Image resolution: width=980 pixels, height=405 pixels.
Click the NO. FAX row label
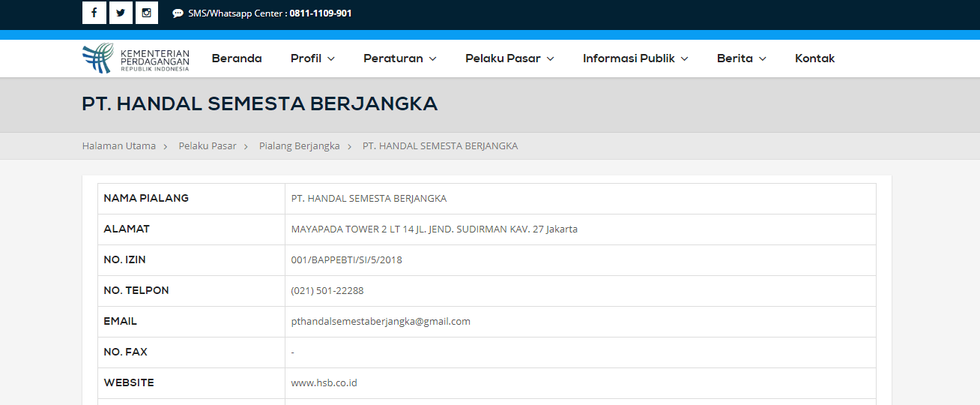(x=126, y=352)
